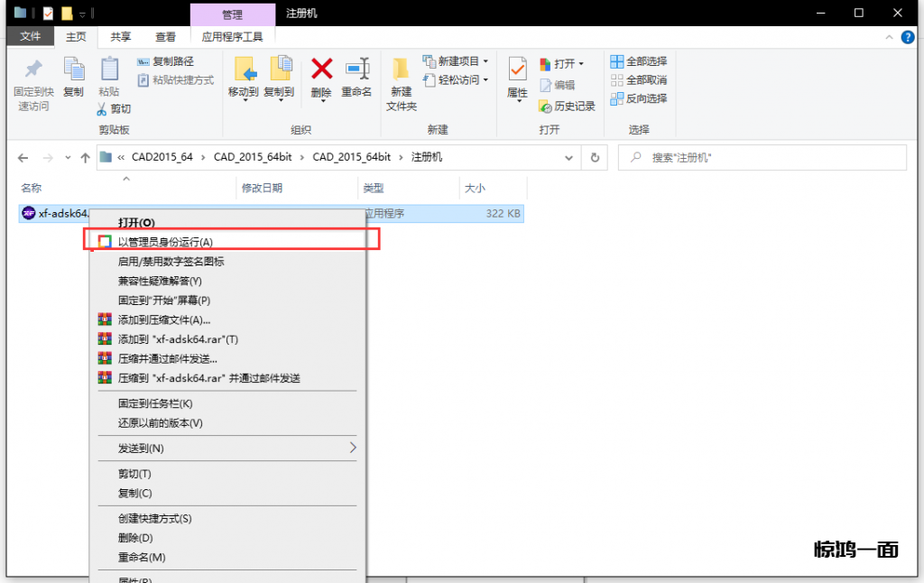This screenshot has width=924, height=583.
Task: Click the Paste clipboard icon
Action: (x=109, y=70)
